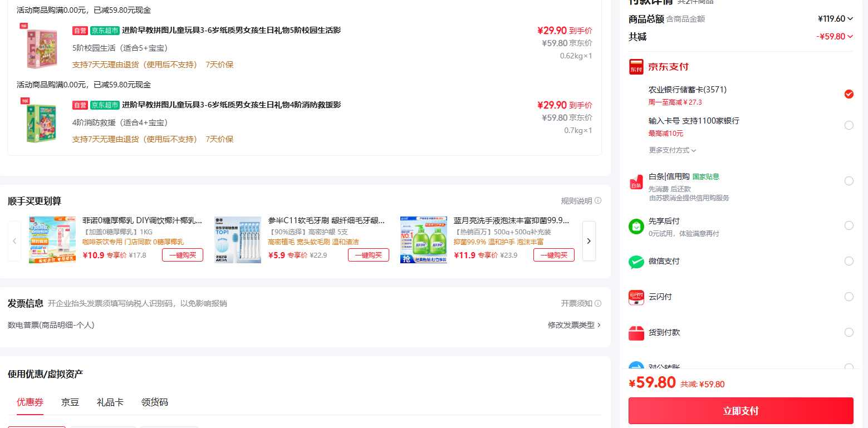Choose 先享后付 payment radio
The image size is (868, 428).
tap(849, 225)
